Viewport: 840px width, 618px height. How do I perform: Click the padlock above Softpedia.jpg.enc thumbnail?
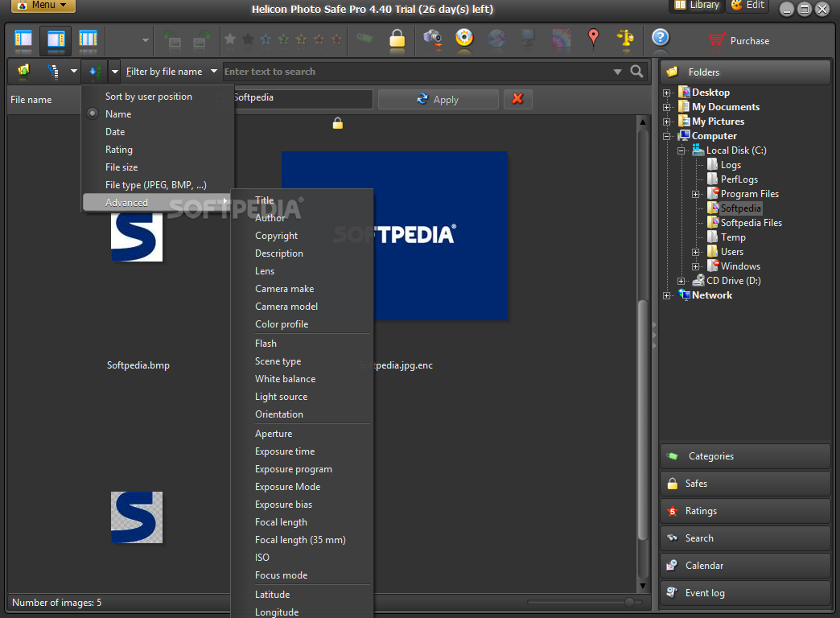coord(337,123)
